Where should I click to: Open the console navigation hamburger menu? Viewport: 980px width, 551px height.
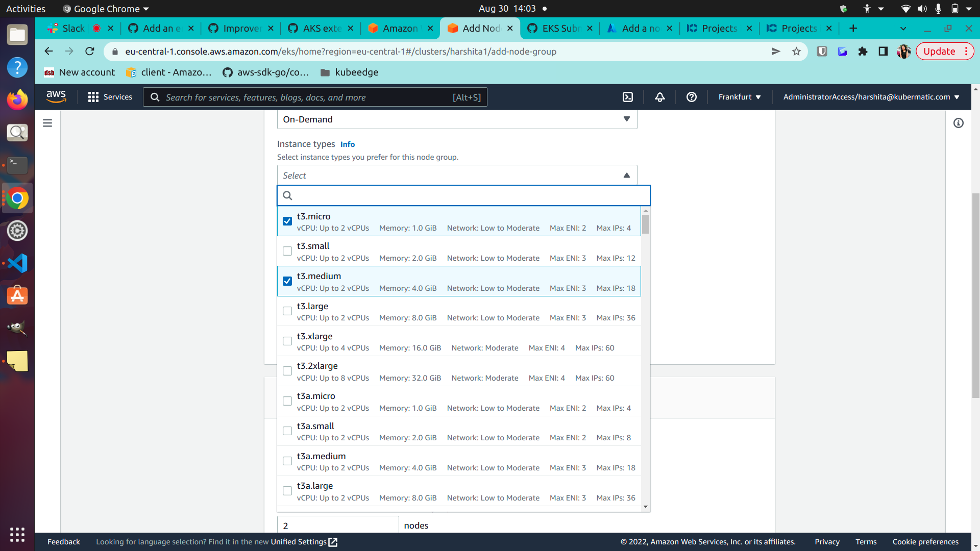(47, 123)
